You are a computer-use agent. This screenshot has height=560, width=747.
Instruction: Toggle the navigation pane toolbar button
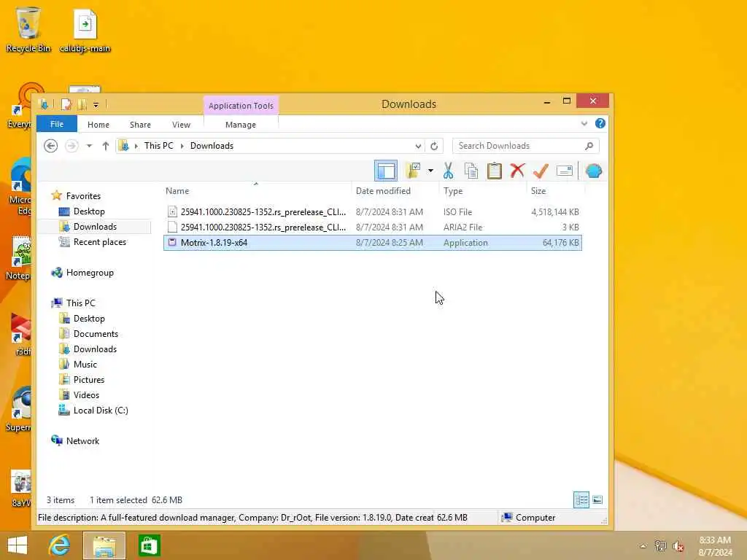[x=385, y=171]
